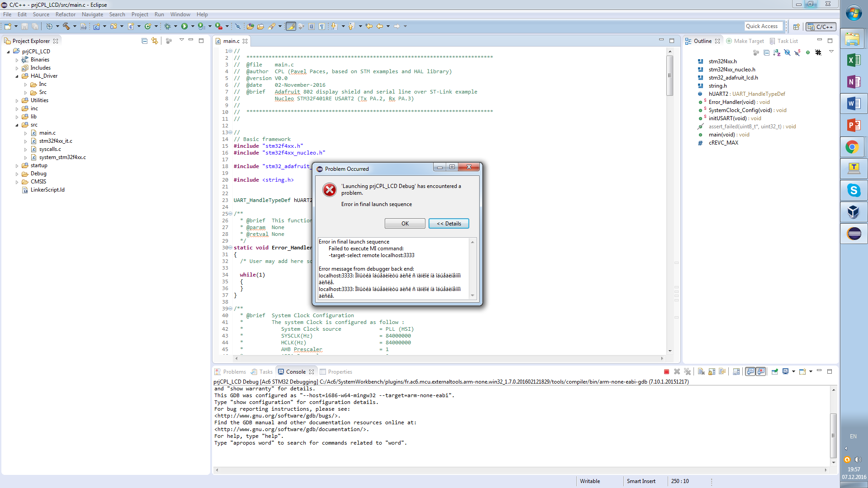This screenshot has width=868, height=488.
Task: Expand the Binaries tree node
Action: click(x=17, y=60)
